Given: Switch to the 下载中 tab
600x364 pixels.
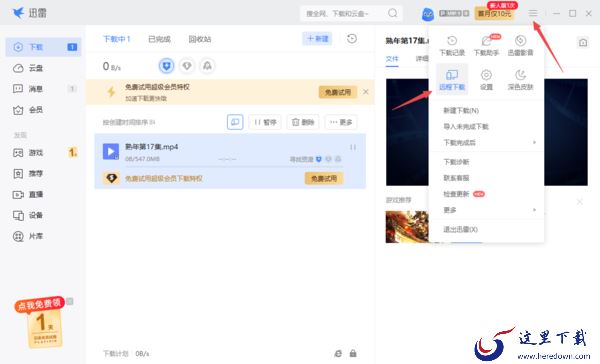Looking at the screenshot, I should pyautogui.click(x=117, y=39).
